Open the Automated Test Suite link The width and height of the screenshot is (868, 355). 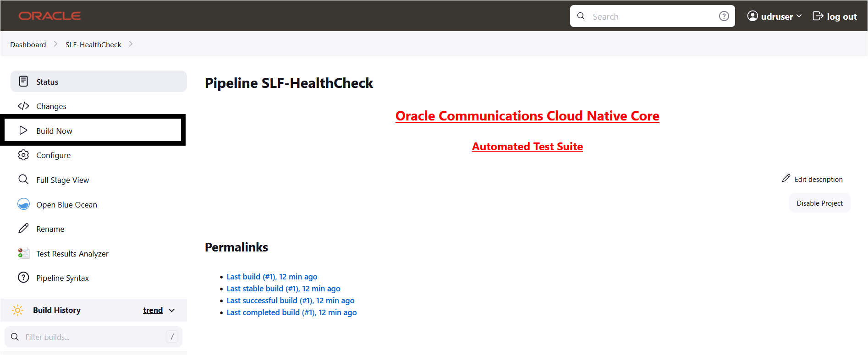(527, 147)
